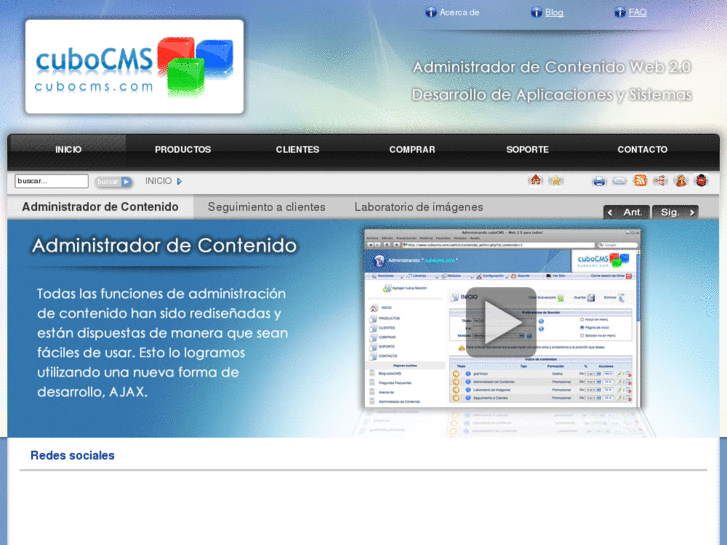Click the Sig. next slide button
Viewport: 727px width, 545px height.
[675, 212]
